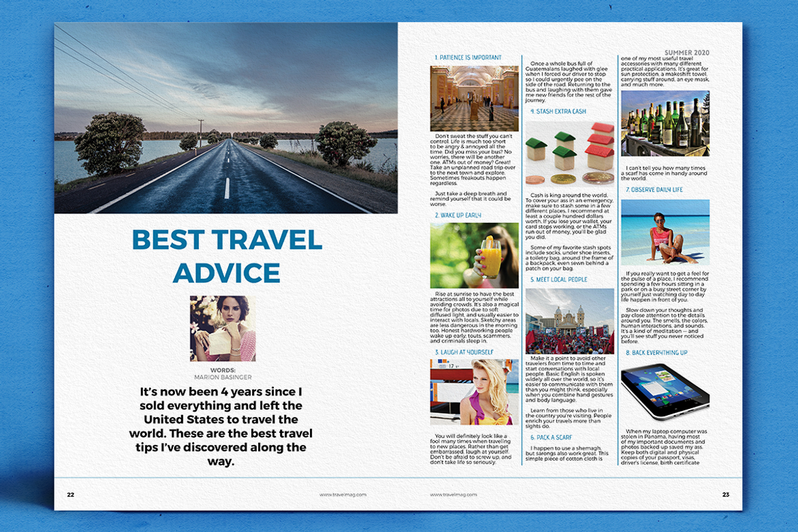Click paragraph starting 'Make it a point to avoid'

(570, 379)
